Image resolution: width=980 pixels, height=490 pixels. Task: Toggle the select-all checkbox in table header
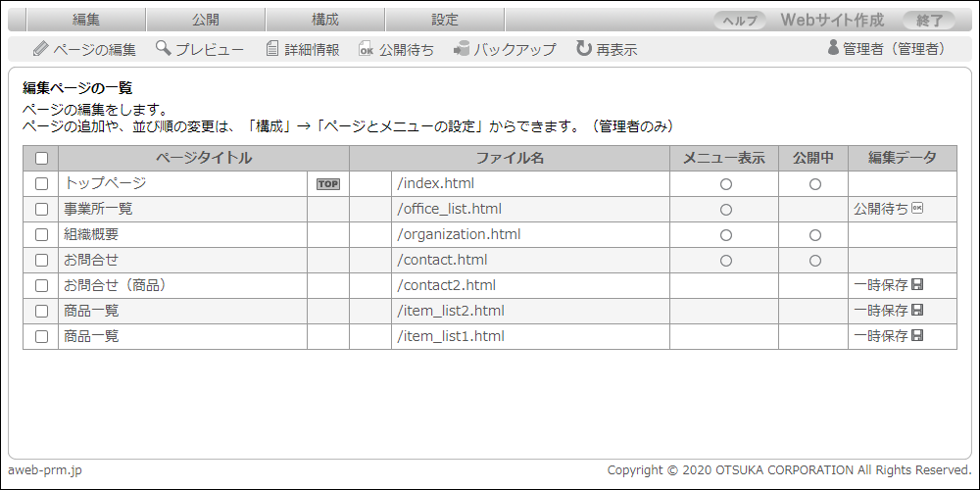(41, 158)
